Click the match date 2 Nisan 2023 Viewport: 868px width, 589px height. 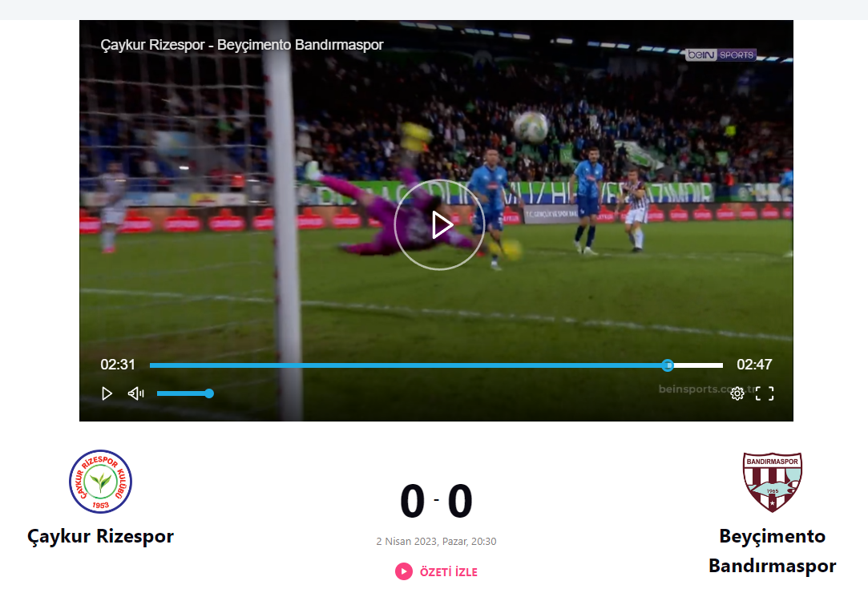point(407,542)
